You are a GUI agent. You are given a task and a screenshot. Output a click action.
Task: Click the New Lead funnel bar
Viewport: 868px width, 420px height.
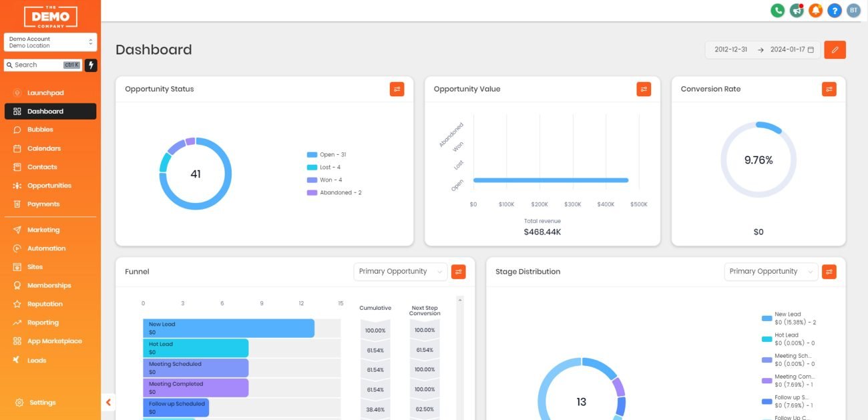click(228, 329)
